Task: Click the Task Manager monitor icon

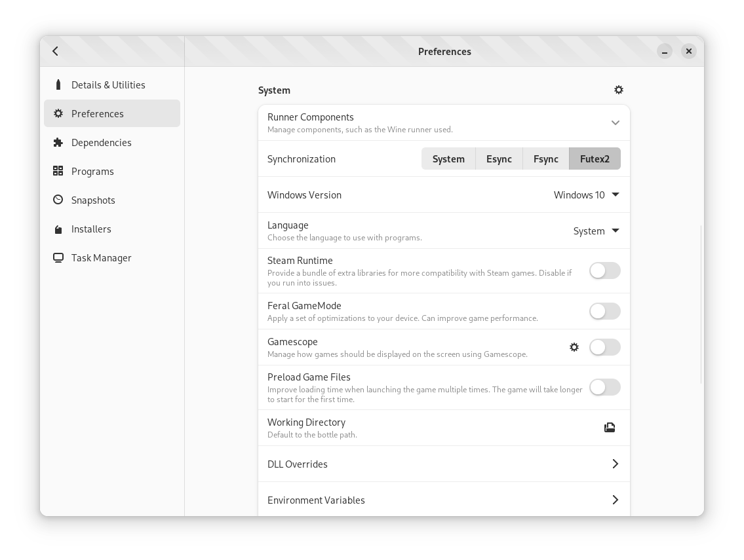Action: click(58, 257)
